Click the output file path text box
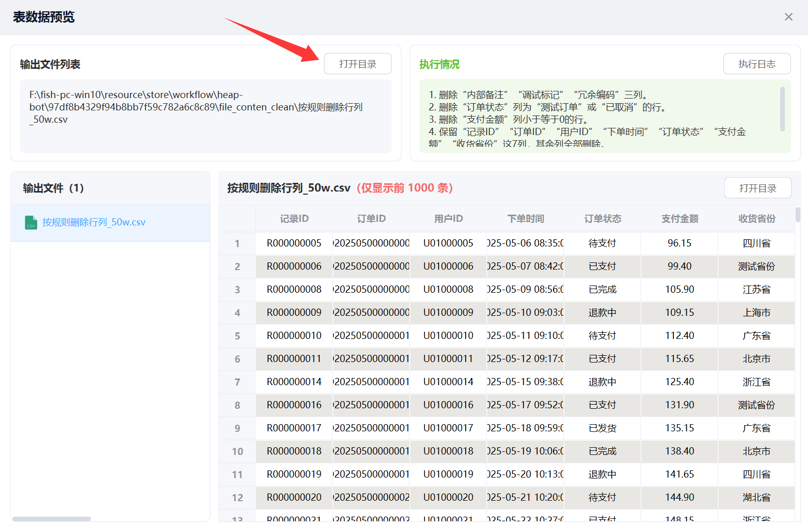The height and width of the screenshot is (532, 808). tap(206, 116)
